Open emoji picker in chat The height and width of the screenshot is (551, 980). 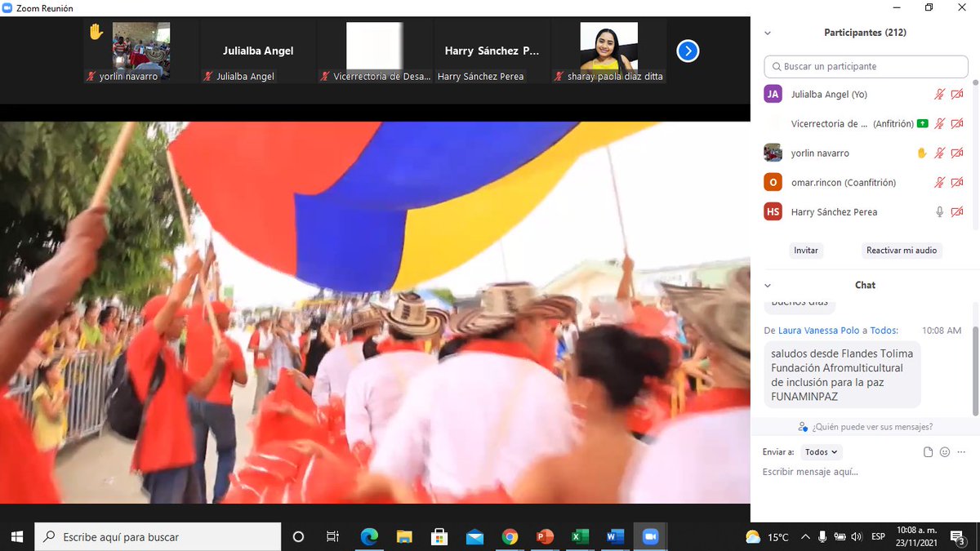click(945, 452)
